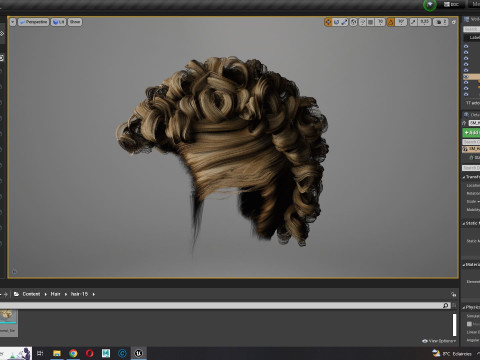
Task: Open grid snap size value 10 dropdown
Action: (380, 22)
